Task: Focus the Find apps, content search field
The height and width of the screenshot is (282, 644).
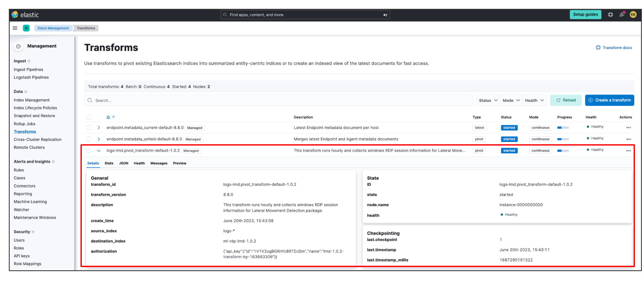Action: tap(305, 15)
